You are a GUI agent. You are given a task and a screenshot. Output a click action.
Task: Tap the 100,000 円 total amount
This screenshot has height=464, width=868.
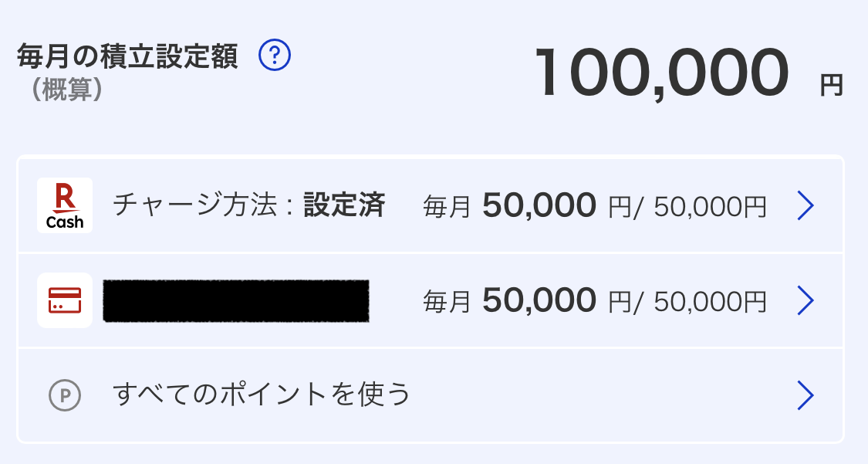(x=688, y=73)
